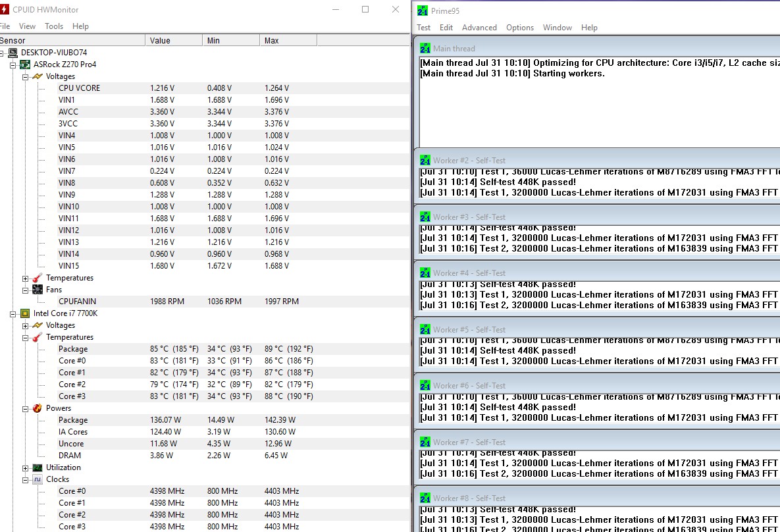Click the Worker #4 window icon
Screen dimensions: 780x532
(x=425, y=273)
